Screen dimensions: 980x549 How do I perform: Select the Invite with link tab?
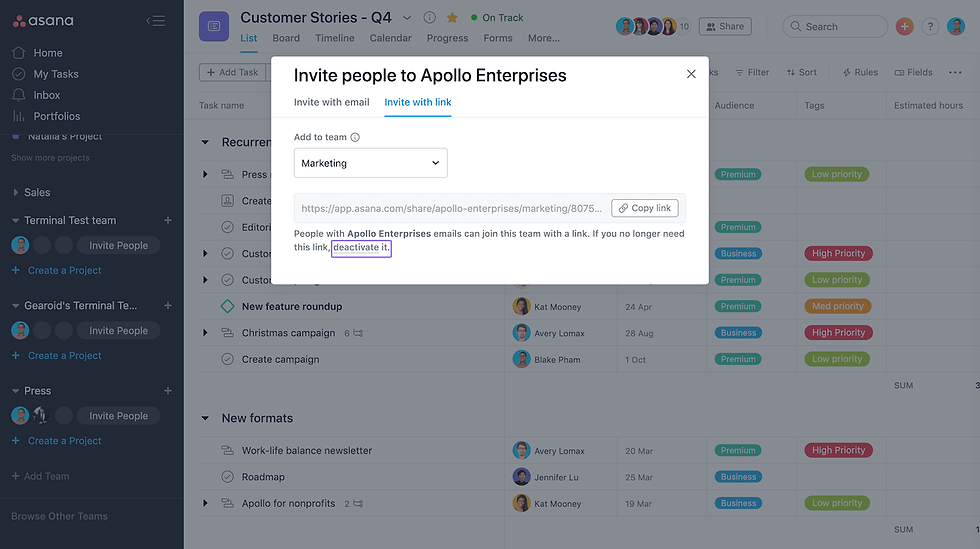[418, 102]
